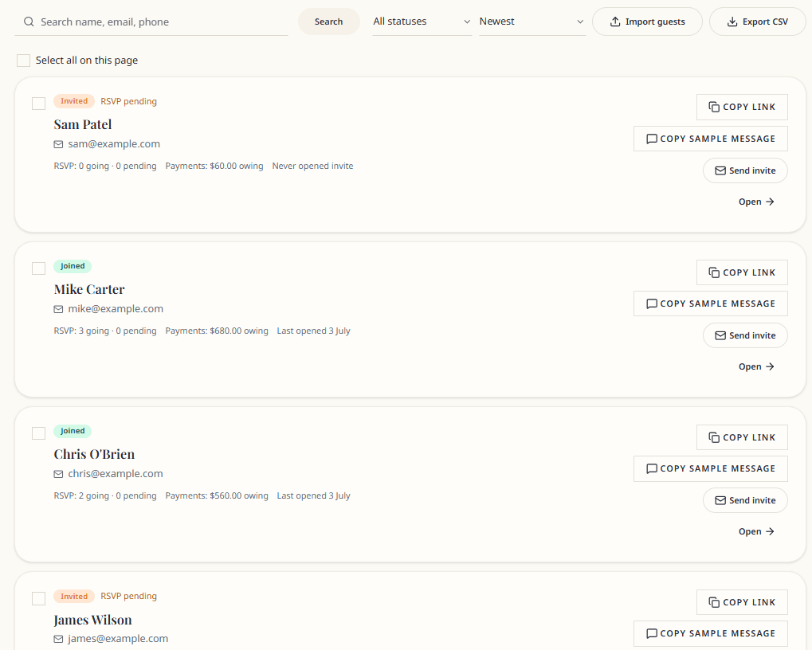Copy sample message for Chris O'Brien
The width and height of the screenshot is (812, 650).
click(711, 469)
